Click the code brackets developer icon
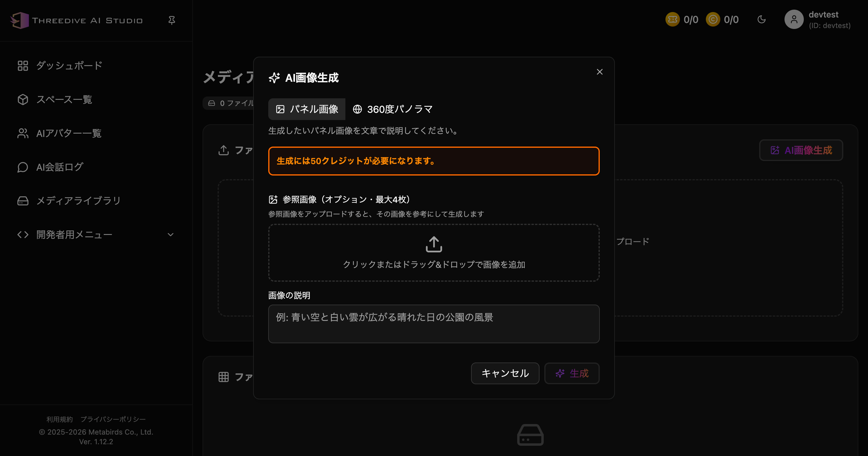This screenshot has height=456, width=868. pos(23,234)
